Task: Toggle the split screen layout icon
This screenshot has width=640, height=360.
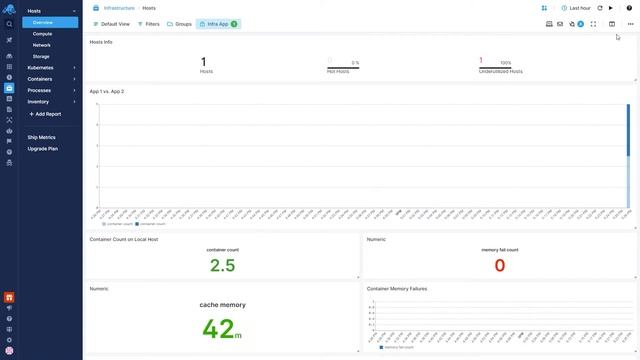Action: [x=612, y=24]
